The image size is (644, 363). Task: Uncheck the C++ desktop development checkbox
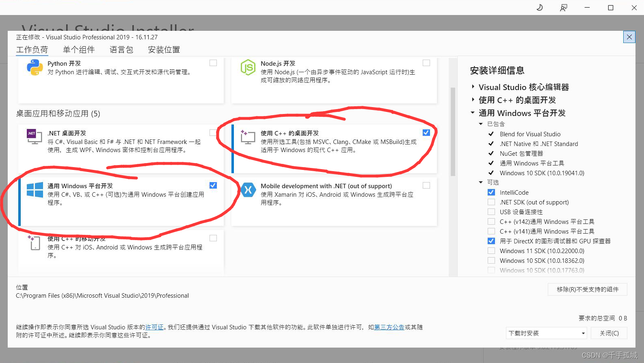[x=426, y=133]
